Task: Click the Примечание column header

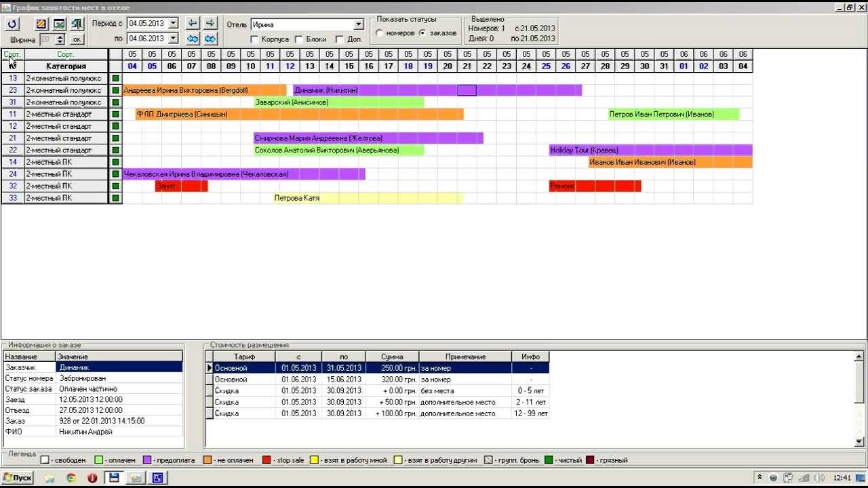Action: coord(465,357)
